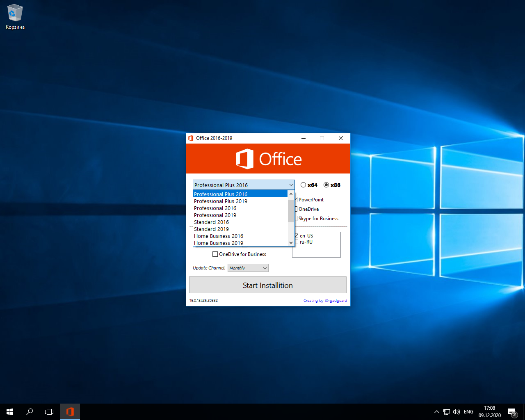The image size is (525, 420).
Task: Open the Windows Start menu
Action: click(x=10, y=412)
